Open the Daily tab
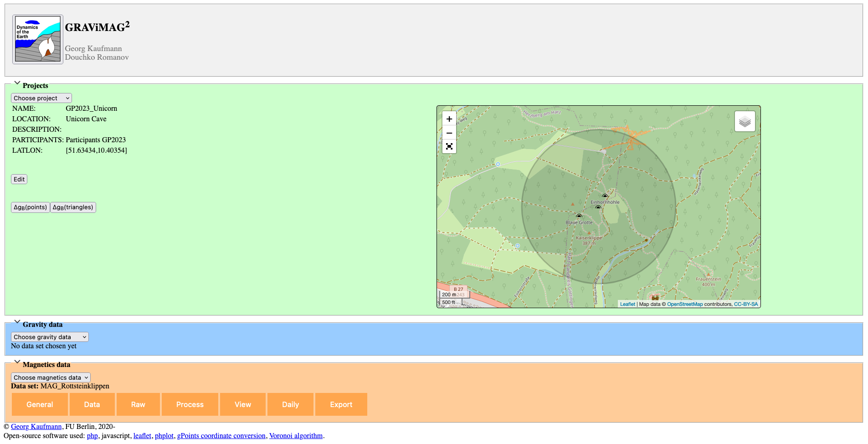 click(290, 404)
